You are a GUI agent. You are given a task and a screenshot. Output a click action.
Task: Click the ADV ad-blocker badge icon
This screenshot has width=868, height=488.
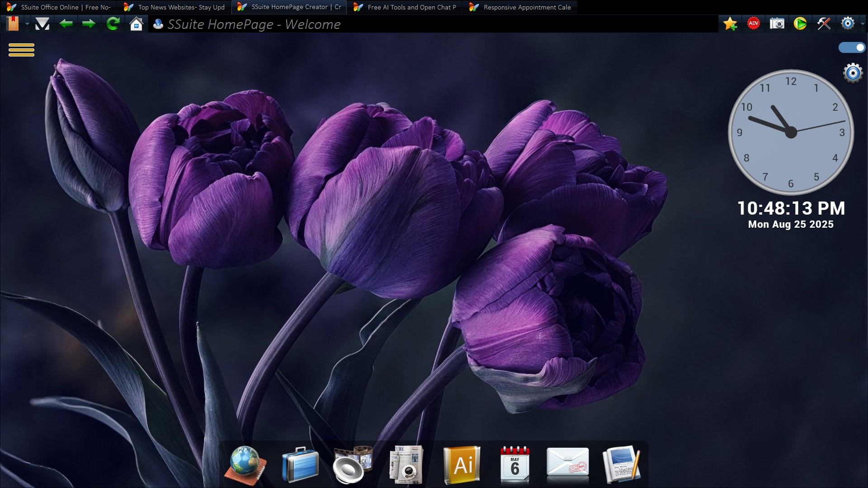point(753,23)
